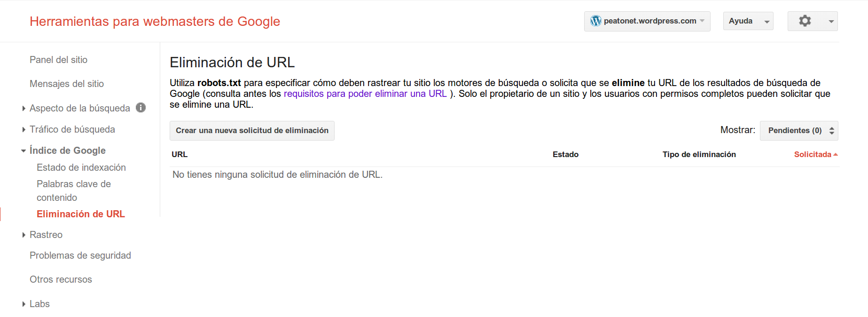868x317 pixels.
Task: Collapse the Índice de Google triangle
Action: pyautogui.click(x=23, y=151)
